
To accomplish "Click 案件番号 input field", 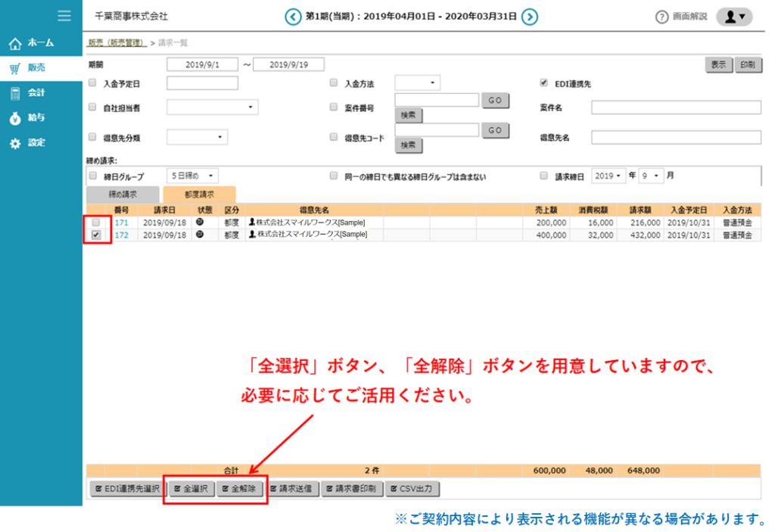I will pos(437,100).
